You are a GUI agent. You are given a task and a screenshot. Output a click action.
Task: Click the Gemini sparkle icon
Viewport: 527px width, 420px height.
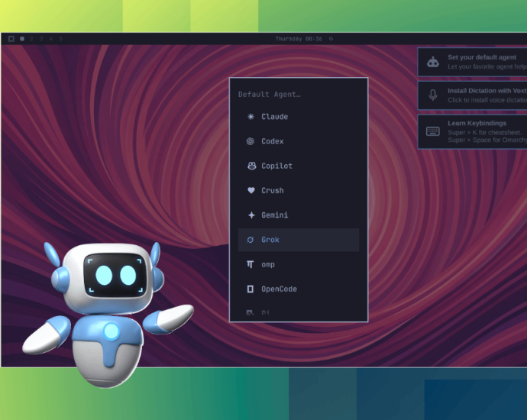coord(251,215)
